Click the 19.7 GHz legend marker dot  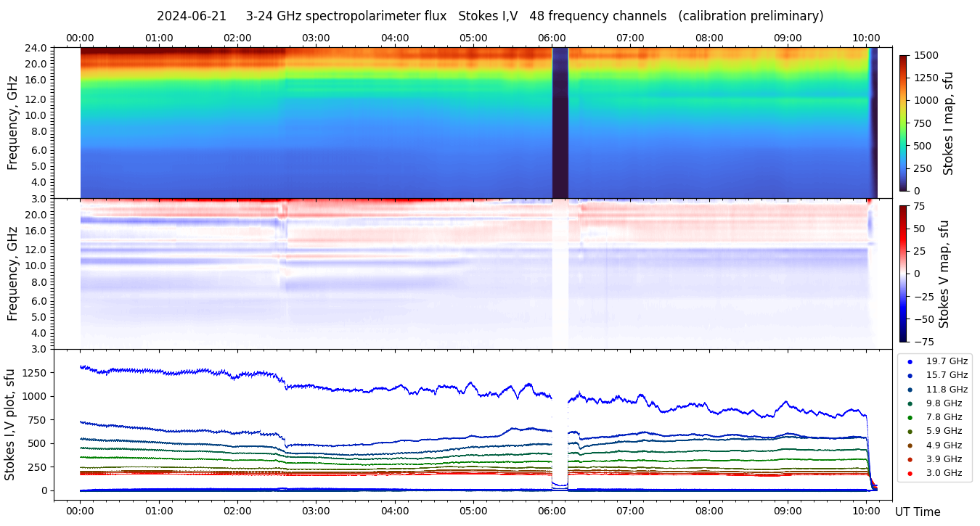click(x=910, y=361)
